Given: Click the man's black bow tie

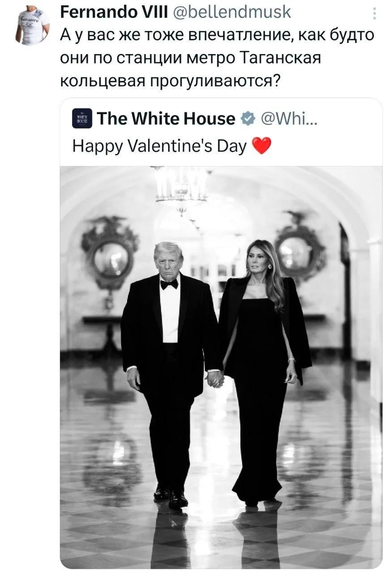Looking at the screenshot, I should tap(169, 284).
